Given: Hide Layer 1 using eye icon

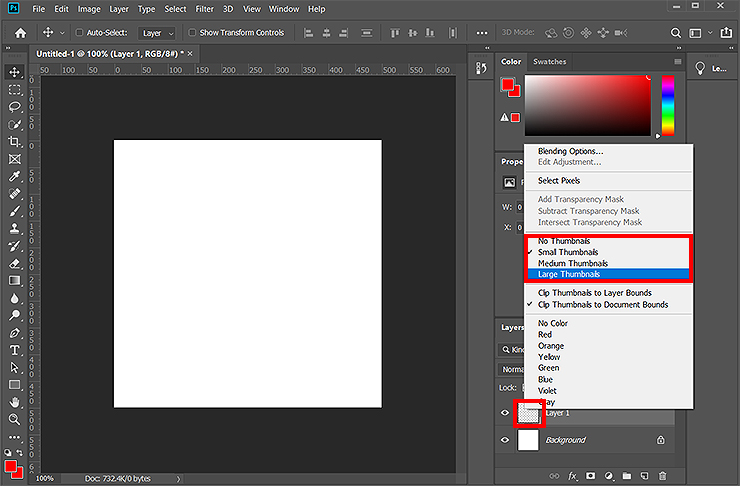Looking at the screenshot, I should click(505, 413).
